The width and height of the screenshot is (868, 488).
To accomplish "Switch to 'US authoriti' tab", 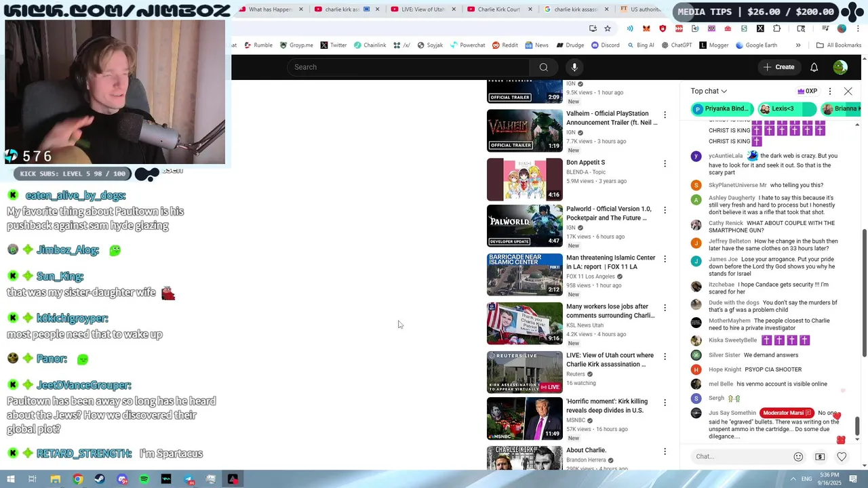I will 640,9.
